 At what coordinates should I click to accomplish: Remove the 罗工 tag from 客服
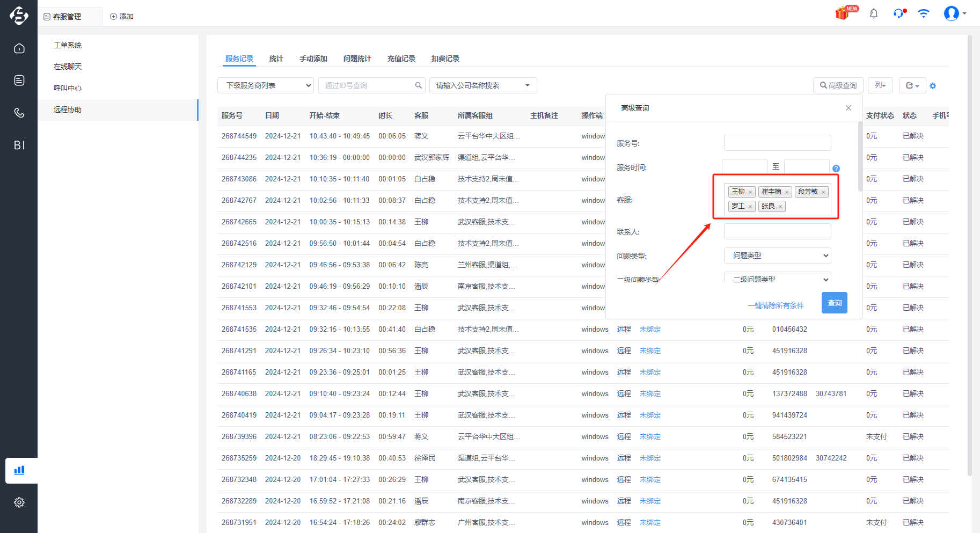coord(750,207)
